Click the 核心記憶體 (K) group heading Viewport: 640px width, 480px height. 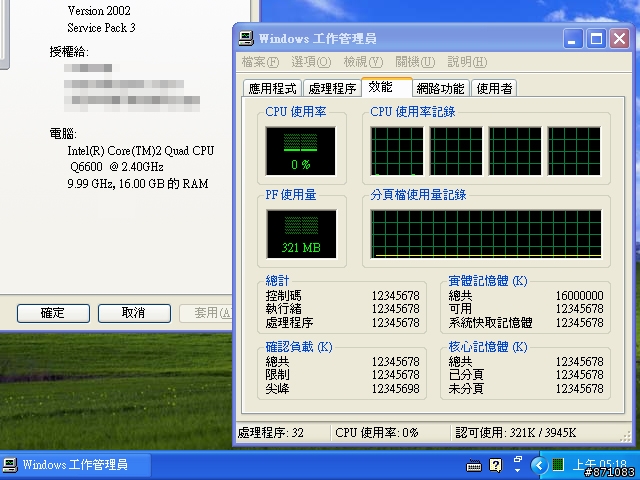488,347
